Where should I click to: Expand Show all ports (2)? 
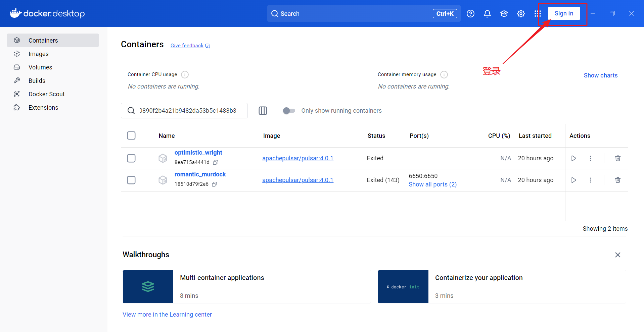[x=433, y=184]
